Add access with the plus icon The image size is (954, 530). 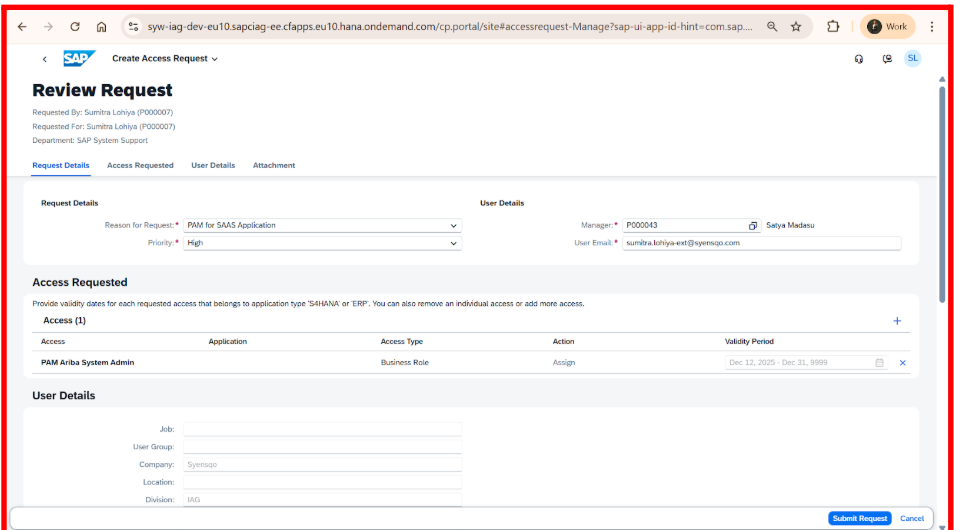pyautogui.click(x=896, y=321)
